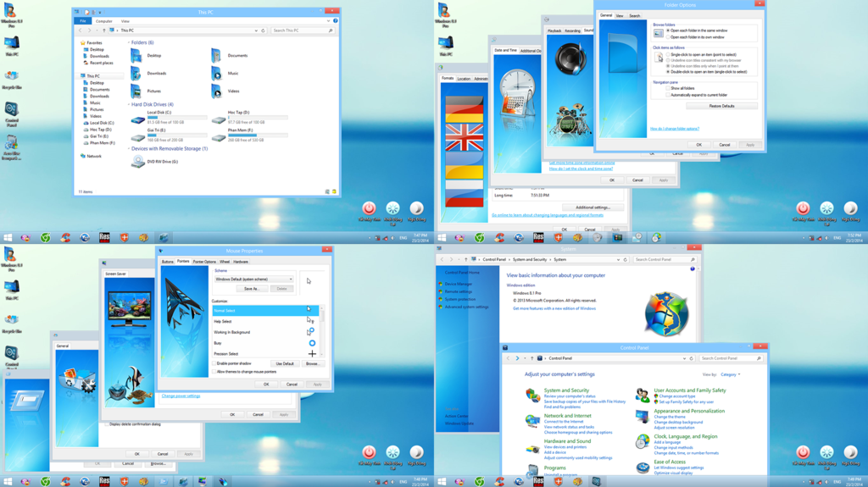Select Open each folder in its own window
This screenshot has height=487, width=868.
click(x=668, y=37)
